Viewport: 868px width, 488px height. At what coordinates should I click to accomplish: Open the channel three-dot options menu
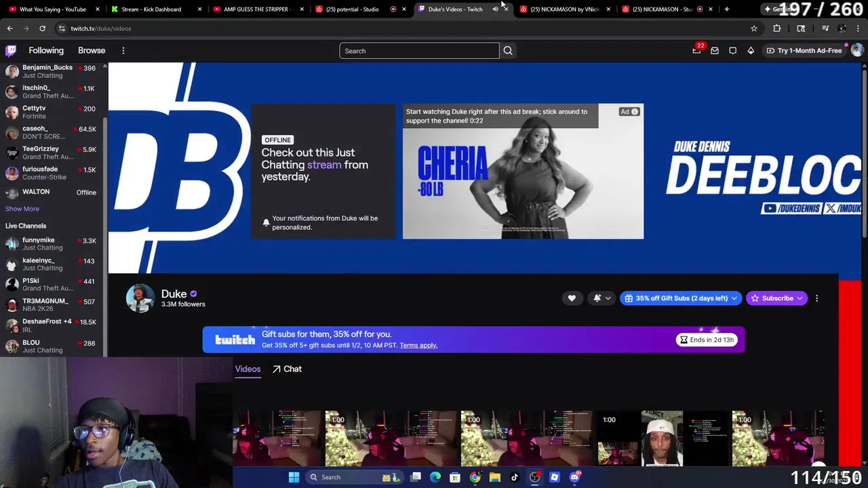click(816, 298)
